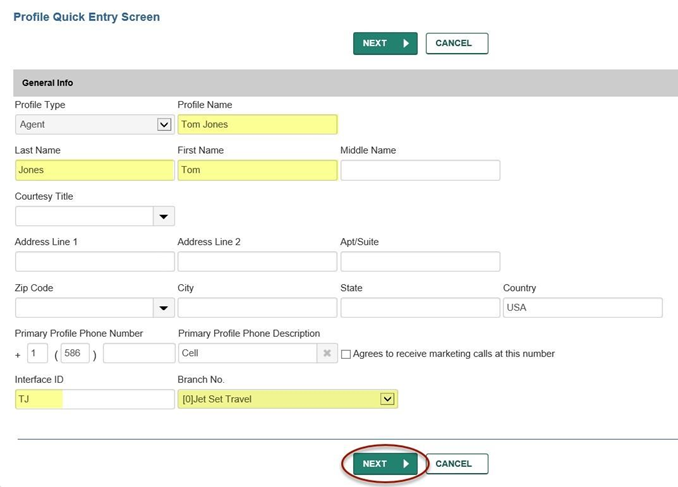The height and width of the screenshot is (487, 678).
Task: Click the phone area code field 586
Action: coord(75,353)
